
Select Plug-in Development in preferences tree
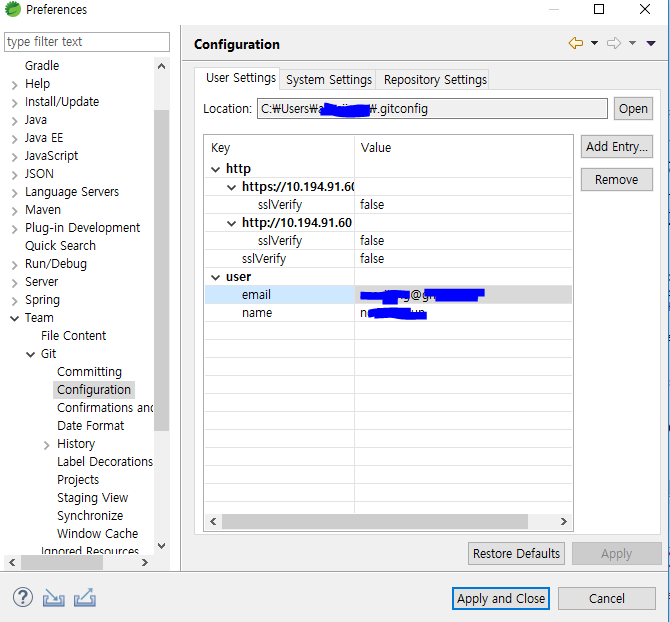tap(82, 228)
